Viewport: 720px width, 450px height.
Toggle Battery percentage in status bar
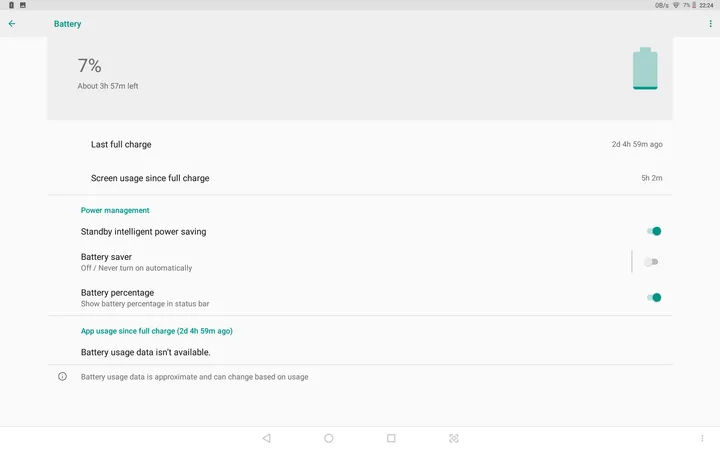click(x=653, y=297)
